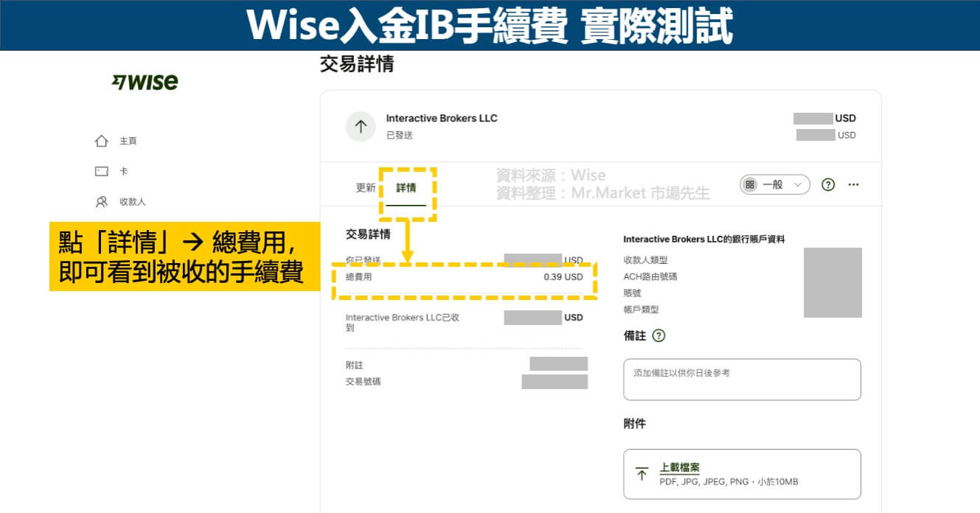Screen dimensions: 980x513
Task: Go to 卡 in the sidebar
Action: (x=124, y=171)
